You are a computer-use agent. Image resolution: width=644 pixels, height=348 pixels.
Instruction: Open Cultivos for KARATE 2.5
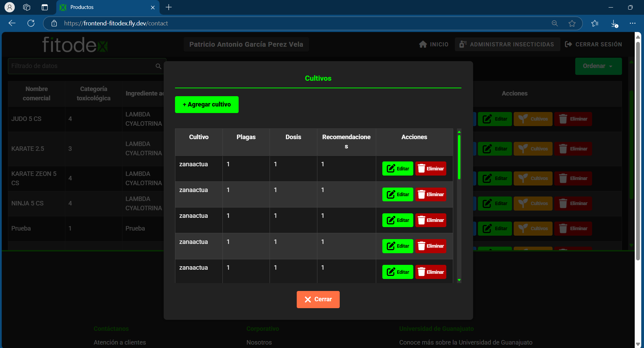tap(533, 149)
